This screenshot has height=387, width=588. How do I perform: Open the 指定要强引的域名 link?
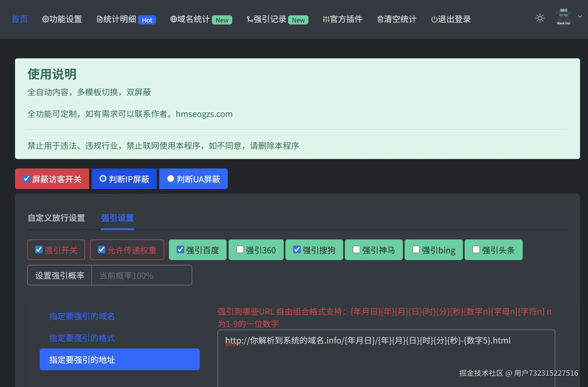tap(82, 316)
